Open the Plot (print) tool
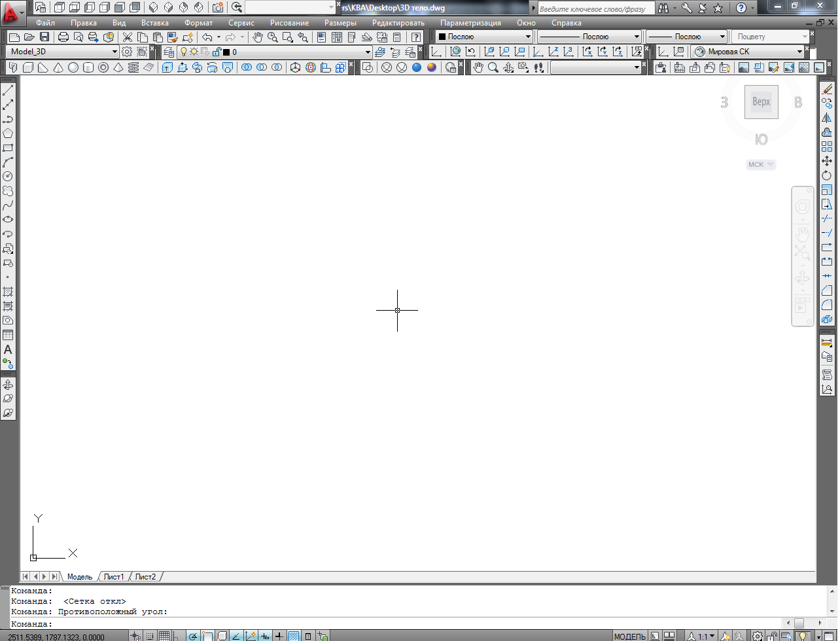The image size is (840, 641). tap(63, 37)
